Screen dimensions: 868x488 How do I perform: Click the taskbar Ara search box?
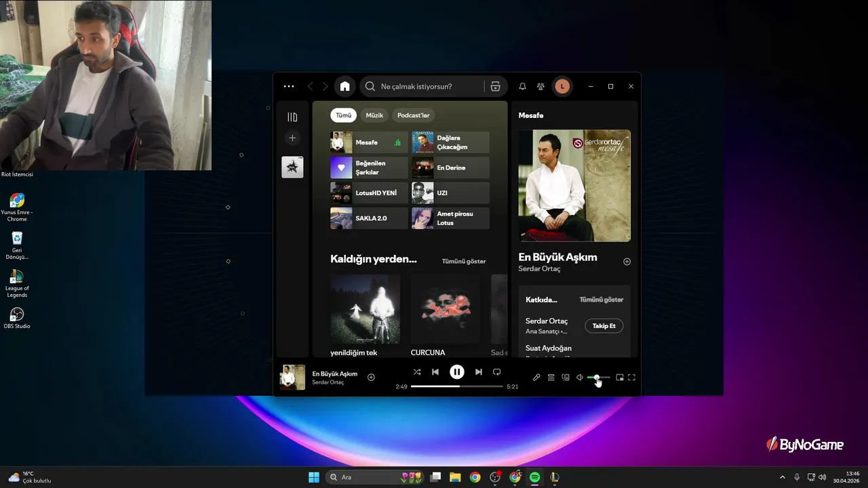point(375,477)
